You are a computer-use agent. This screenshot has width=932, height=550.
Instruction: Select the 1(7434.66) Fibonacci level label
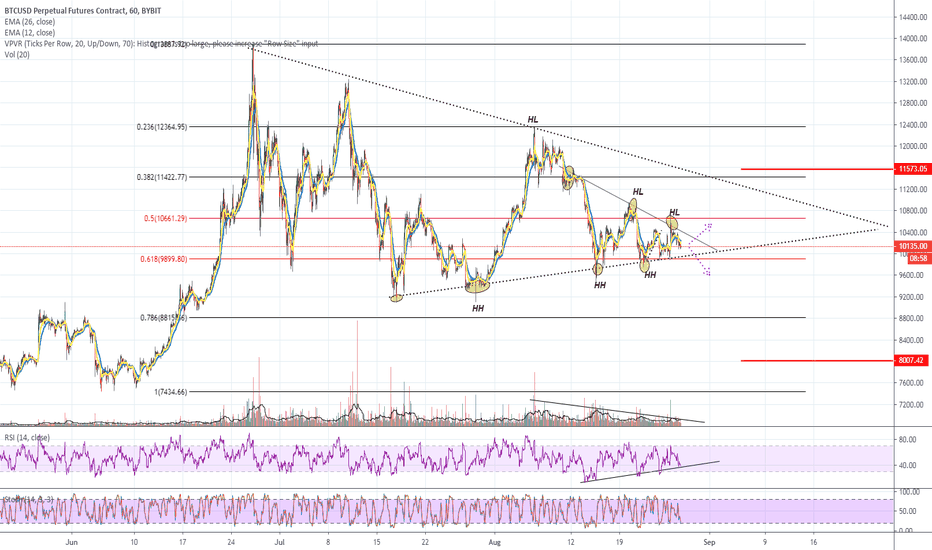click(171, 392)
